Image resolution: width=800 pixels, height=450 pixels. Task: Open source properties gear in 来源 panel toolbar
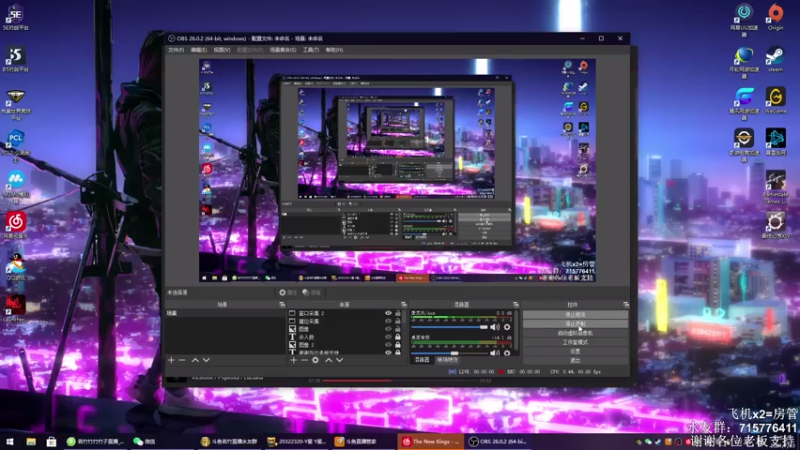[315, 360]
